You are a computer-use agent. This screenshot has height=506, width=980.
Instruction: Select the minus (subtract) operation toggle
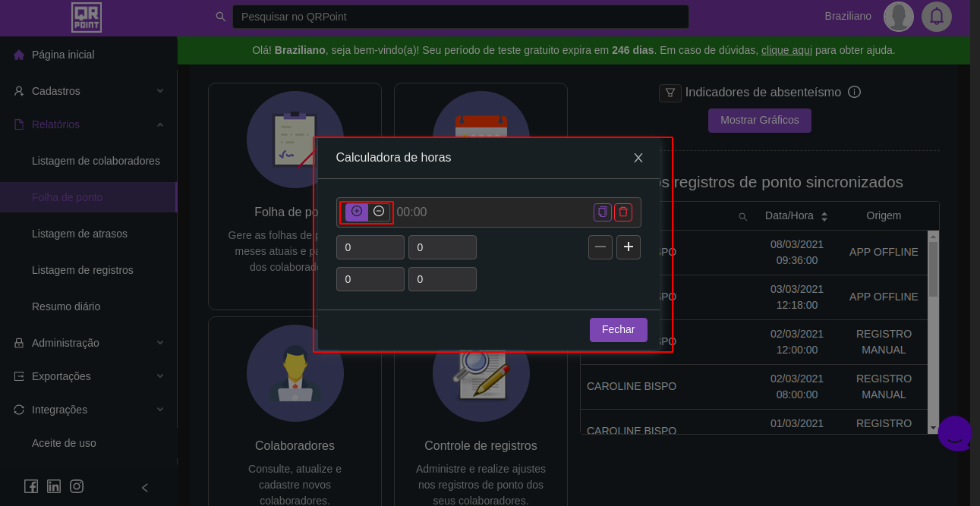(x=379, y=212)
